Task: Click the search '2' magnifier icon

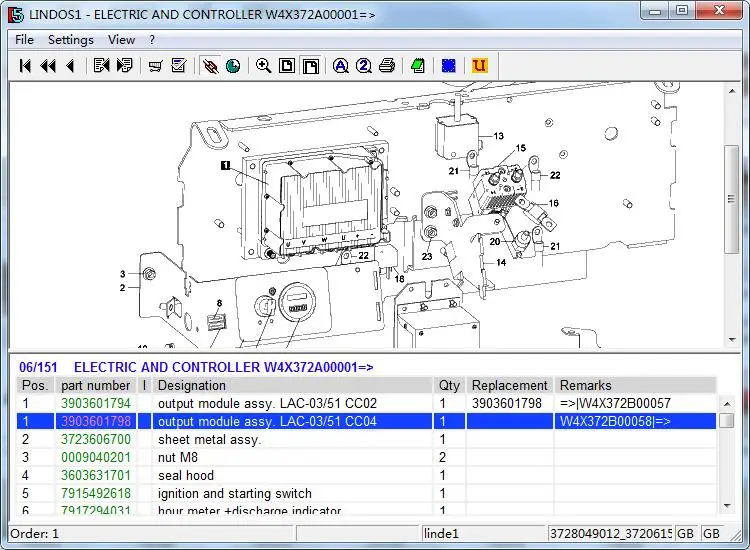Action: (364, 66)
